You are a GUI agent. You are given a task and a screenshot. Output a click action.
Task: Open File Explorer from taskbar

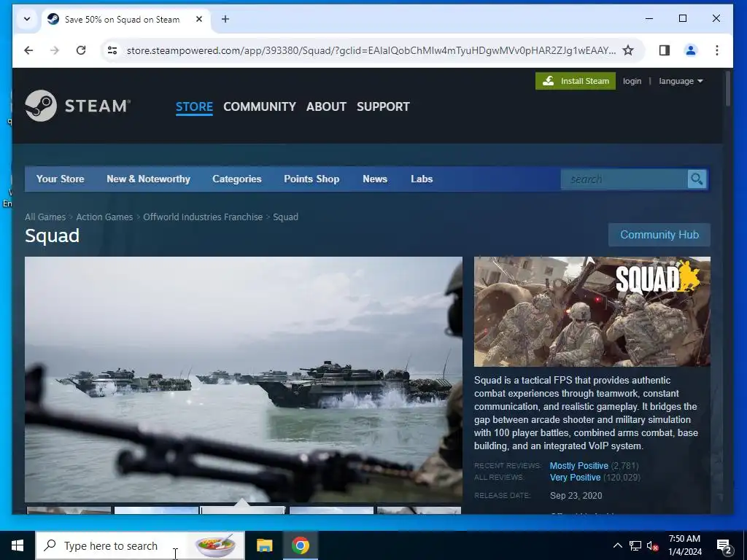coord(264,545)
